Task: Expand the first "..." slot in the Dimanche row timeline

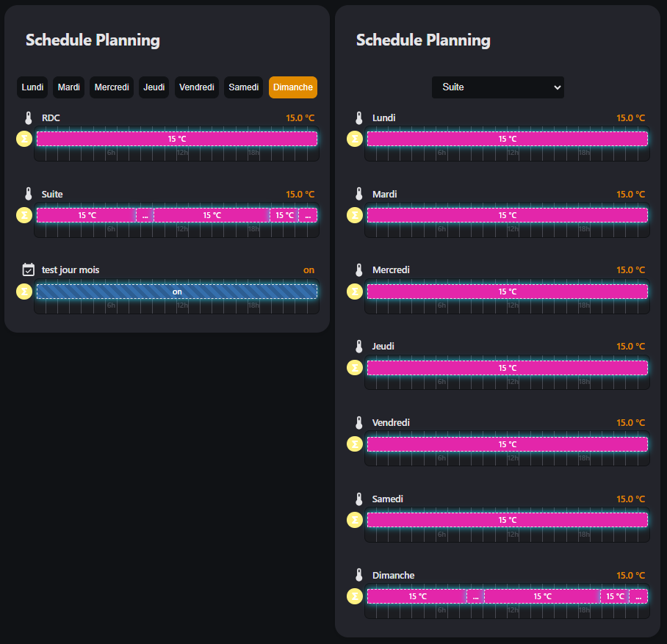Action: [475, 597]
